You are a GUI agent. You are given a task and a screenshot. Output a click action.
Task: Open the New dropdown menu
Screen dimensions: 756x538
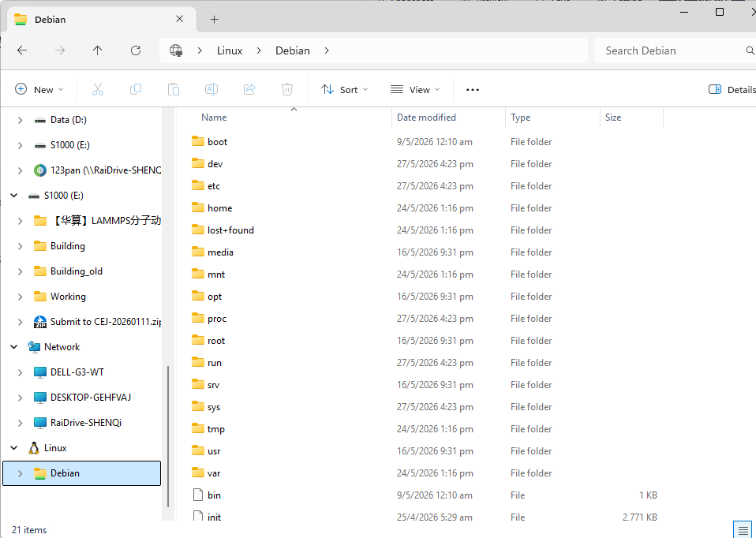tap(39, 90)
